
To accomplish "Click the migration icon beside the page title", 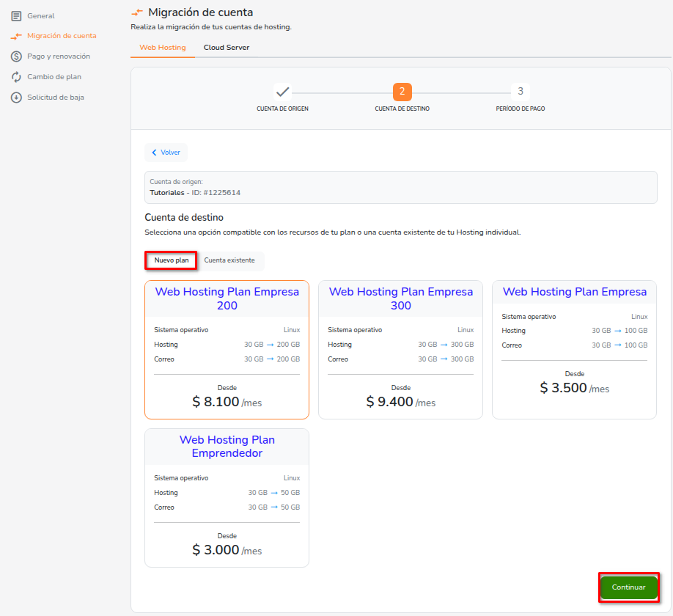I will click(x=137, y=12).
